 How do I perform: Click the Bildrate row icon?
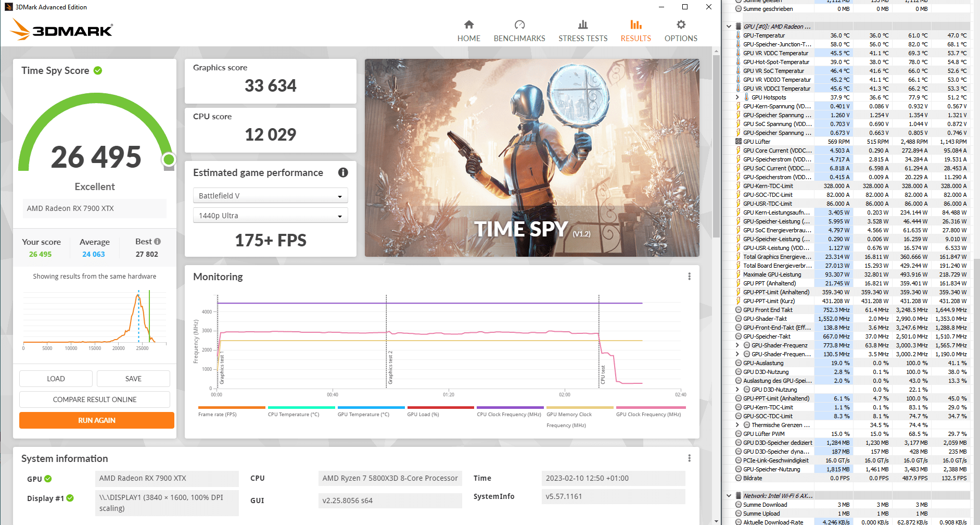(x=738, y=478)
